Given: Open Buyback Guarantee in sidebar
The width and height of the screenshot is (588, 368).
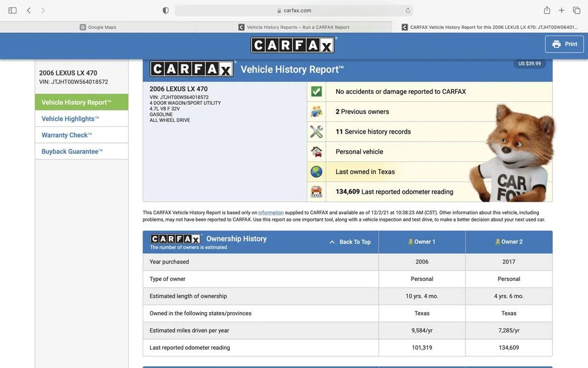Looking at the screenshot, I should [x=81, y=151].
